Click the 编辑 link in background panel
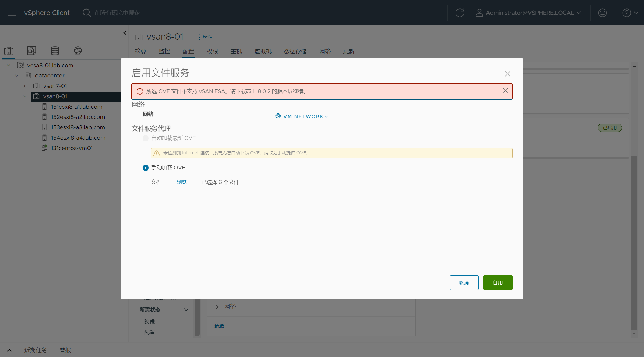 [219, 326]
